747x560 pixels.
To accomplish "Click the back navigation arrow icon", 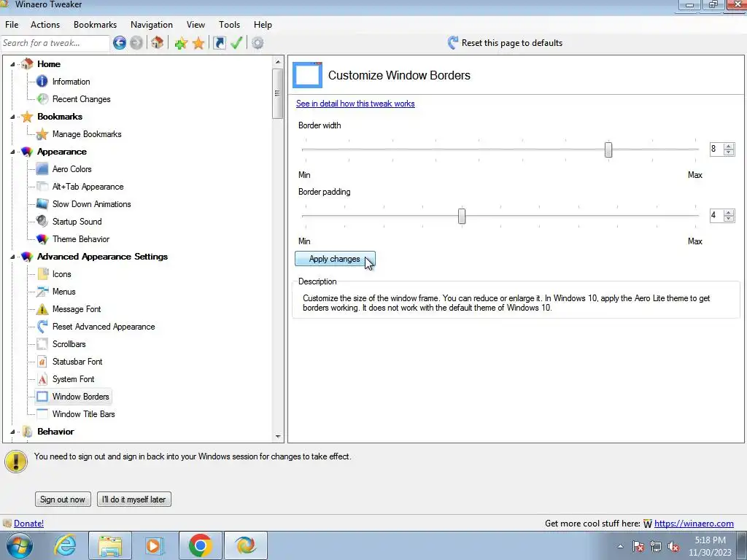I will 120,43.
